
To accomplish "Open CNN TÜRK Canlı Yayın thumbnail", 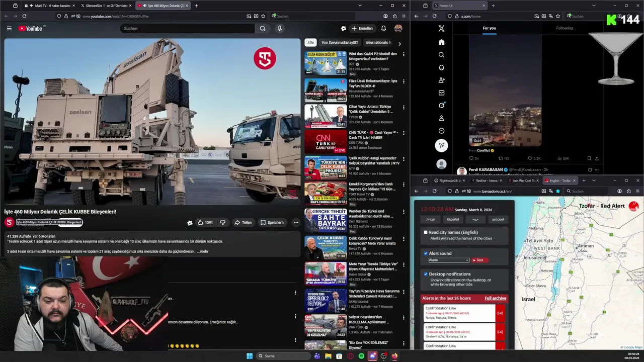I will 326,142.
